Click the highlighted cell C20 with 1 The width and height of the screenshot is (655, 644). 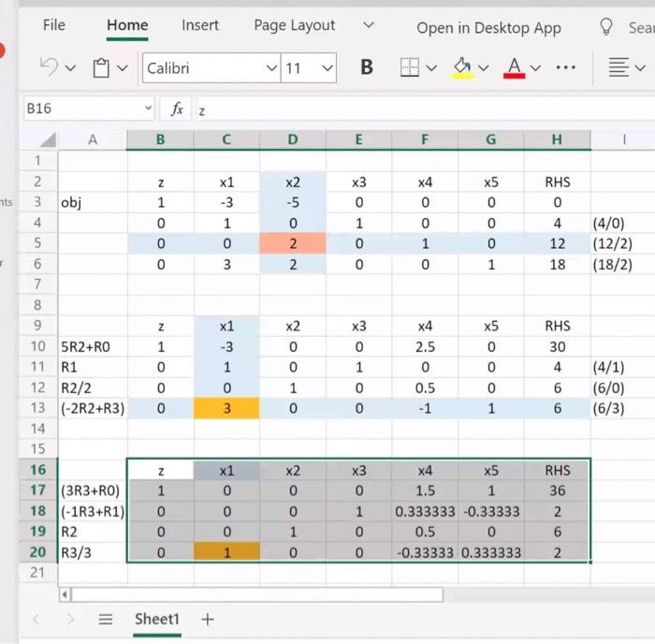(x=226, y=552)
